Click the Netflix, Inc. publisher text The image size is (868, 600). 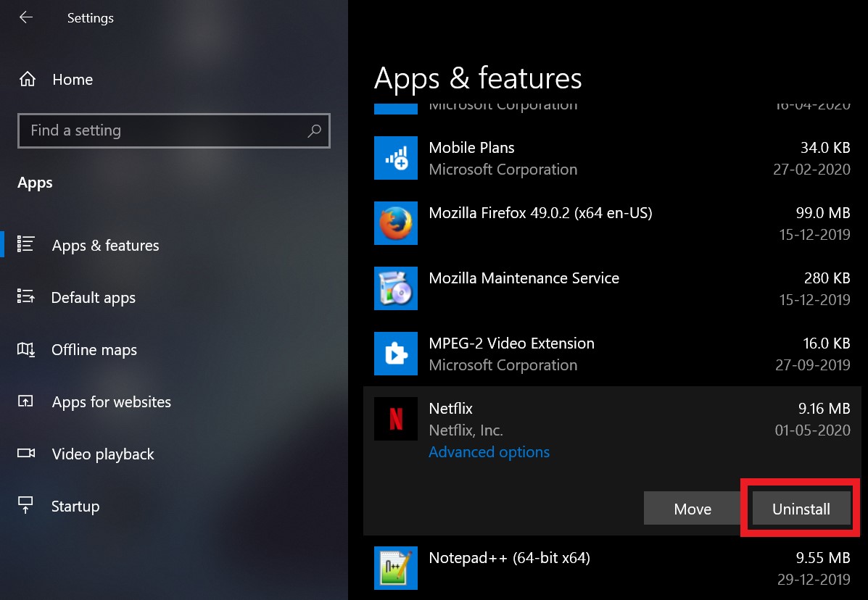point(466,430)
